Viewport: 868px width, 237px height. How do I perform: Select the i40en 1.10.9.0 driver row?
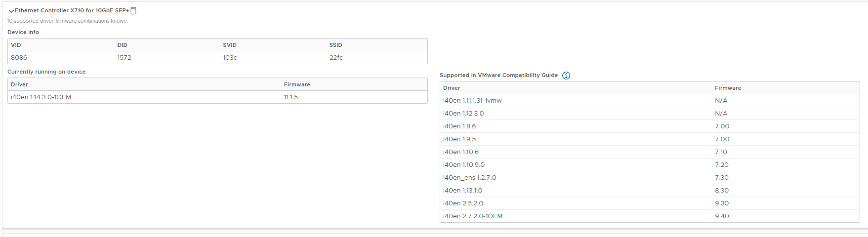pyautogui.click(x=650, y=165)
